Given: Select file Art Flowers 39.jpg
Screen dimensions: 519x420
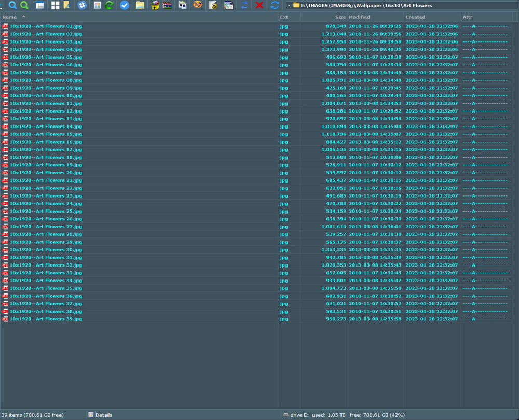Looking at the screenshot, I should pos(46,319).
